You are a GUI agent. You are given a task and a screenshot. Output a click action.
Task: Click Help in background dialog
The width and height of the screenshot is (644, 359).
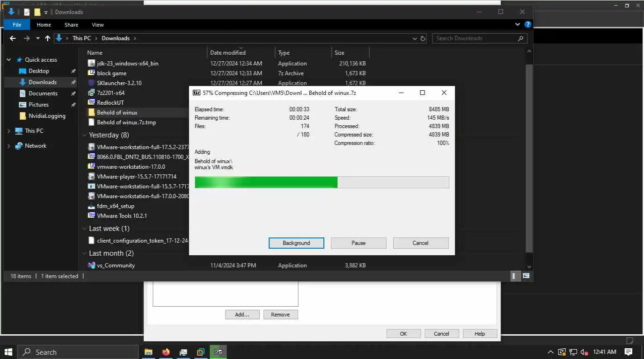(x=480, y=334)
